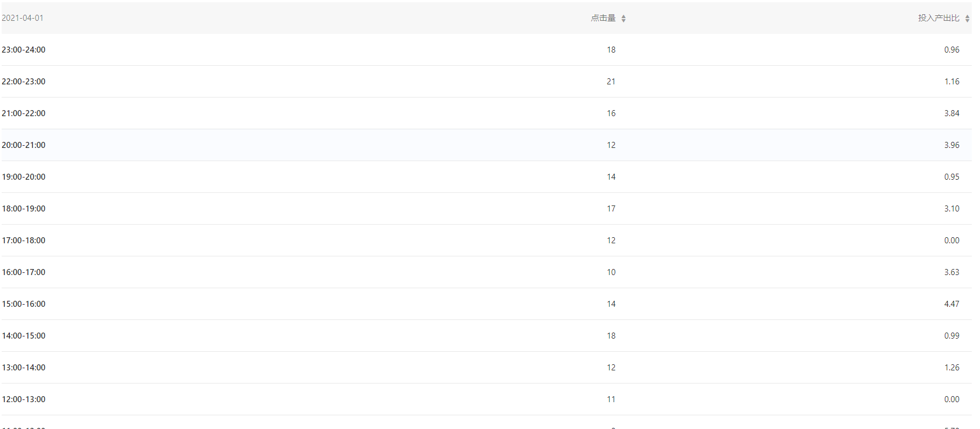This screenshot has width=980, height=429.
Task: Click ROI value 3.84
Action: pos(951,113)
